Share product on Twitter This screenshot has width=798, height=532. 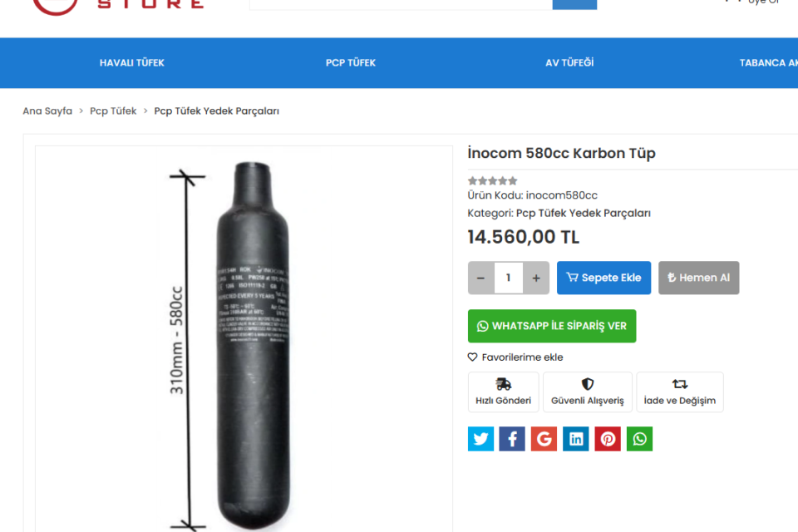pos(480,439)
